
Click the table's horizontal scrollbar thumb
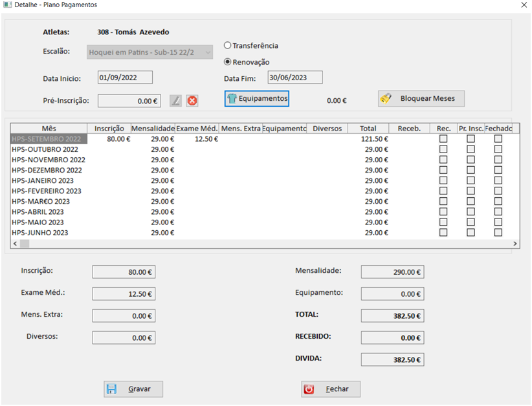25,243
